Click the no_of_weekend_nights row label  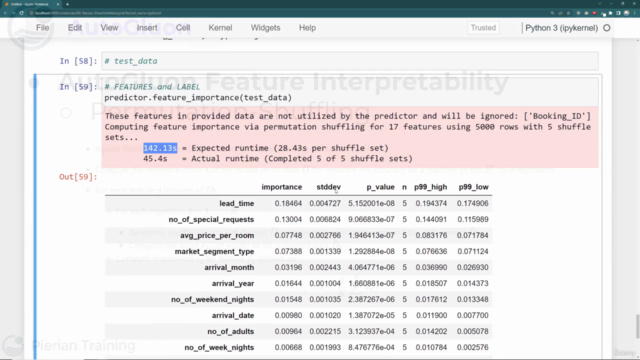pos(213,300)
